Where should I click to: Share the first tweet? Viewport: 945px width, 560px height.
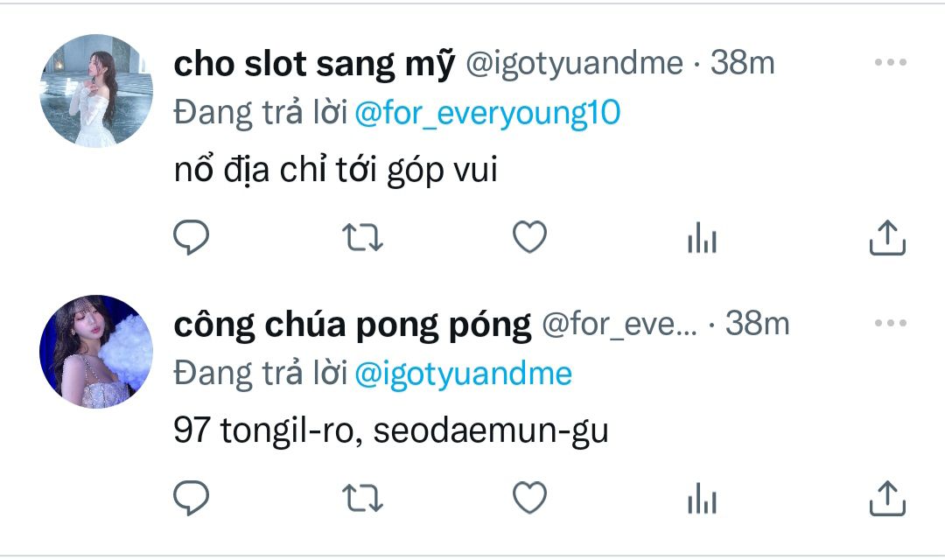point(887,237)
